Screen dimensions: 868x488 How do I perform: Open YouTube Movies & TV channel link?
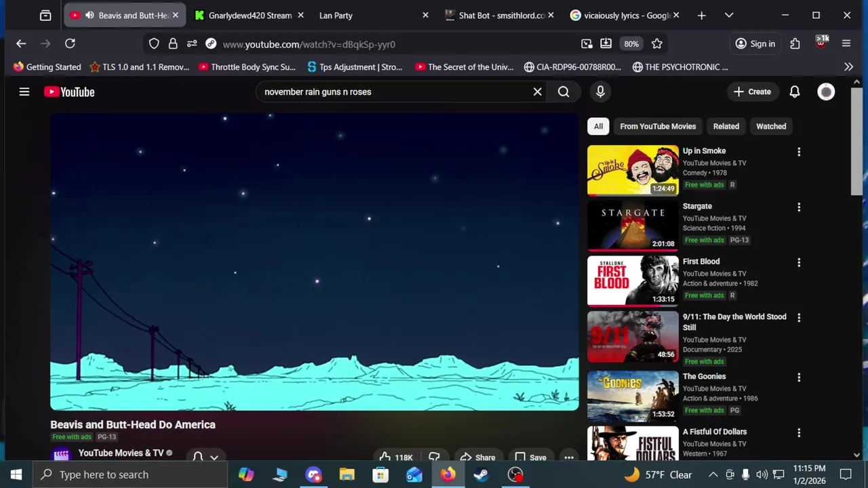(x=121, y=453)
